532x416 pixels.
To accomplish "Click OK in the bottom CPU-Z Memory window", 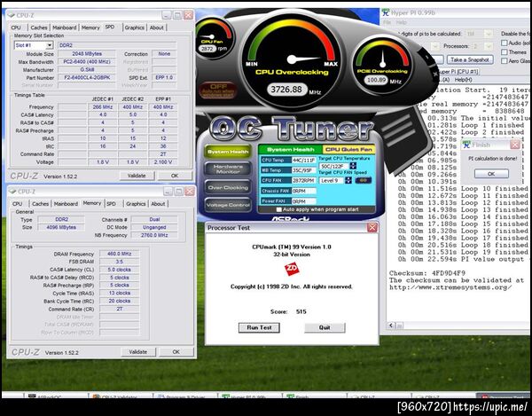I will tap(176, 352).
